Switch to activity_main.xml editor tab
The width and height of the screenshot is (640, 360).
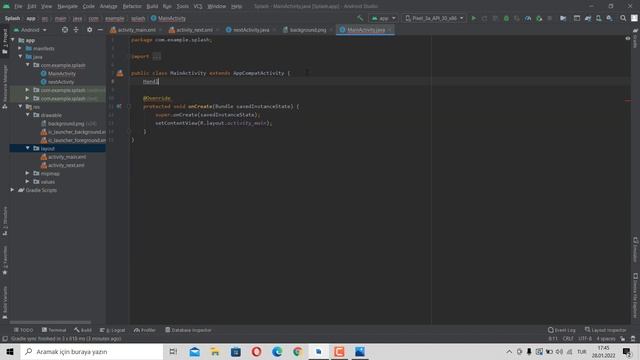point(136,30)
